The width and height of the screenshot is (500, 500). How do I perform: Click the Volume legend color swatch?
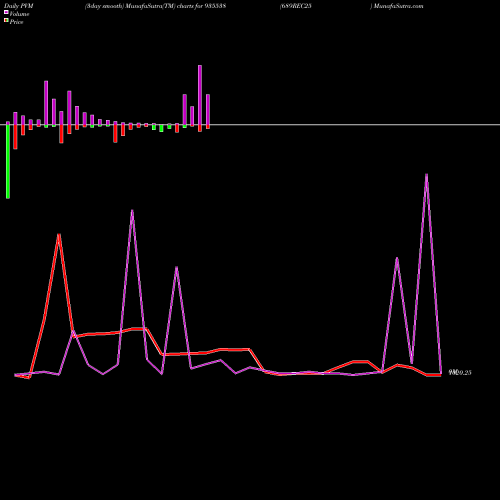tap(6, 12)
